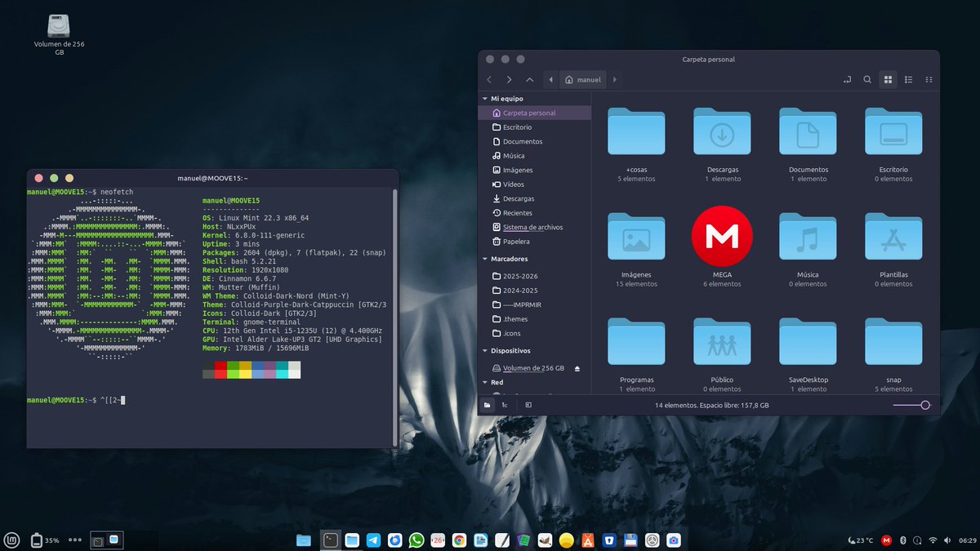
Task: Open the Descargas folder in main pane
Action: click(722, 131)
